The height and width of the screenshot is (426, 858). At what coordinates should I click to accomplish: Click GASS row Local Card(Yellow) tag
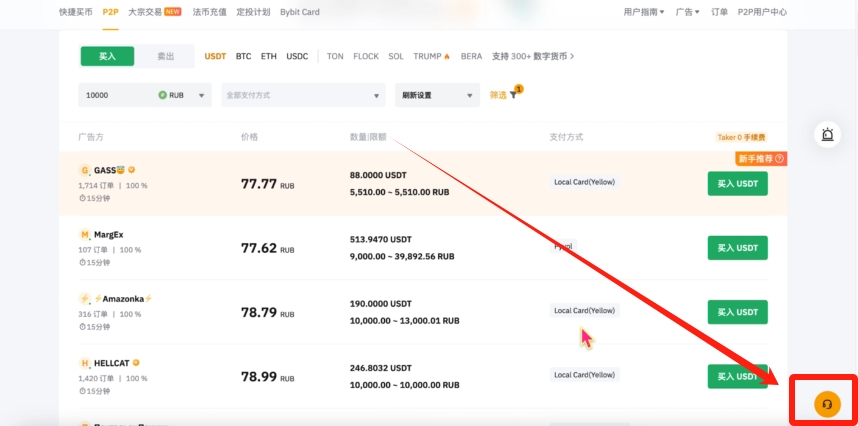(584, 182)
